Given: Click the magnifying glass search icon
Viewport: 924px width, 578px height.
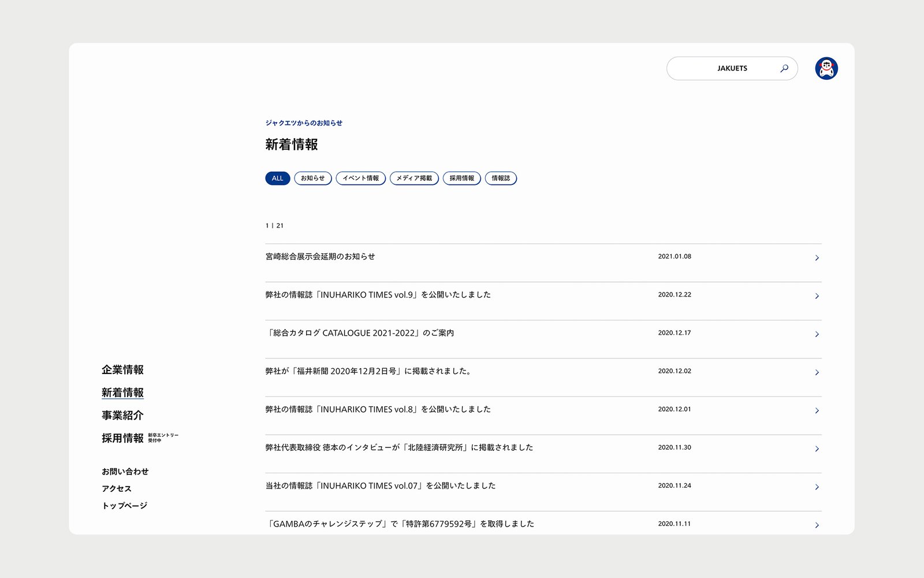Looking at the screenshot, I should [x=784, y=68].
